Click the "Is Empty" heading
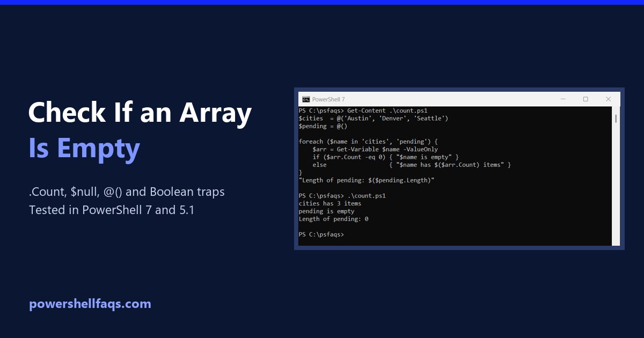Image resolution: width=644 pixels, height=338 pixels. point(84,148)
